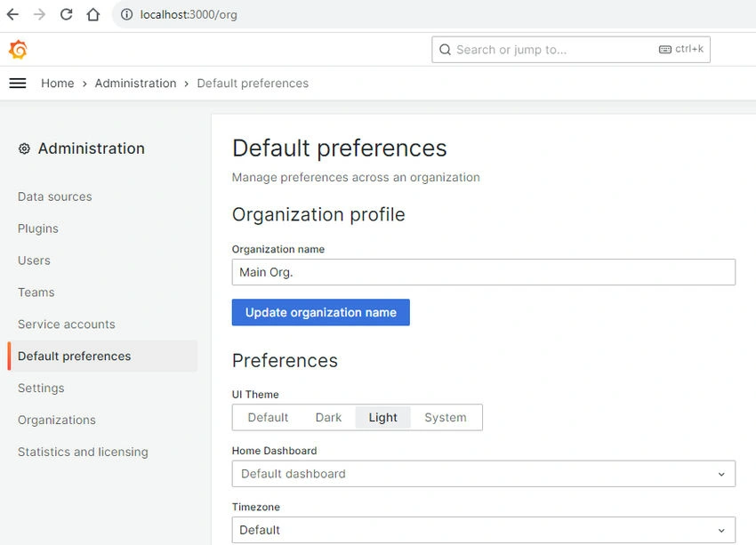This screenshot has width=756, height=545.
Task: Open the Home Dashboard dropdown
Action: (x=484, y=474)
